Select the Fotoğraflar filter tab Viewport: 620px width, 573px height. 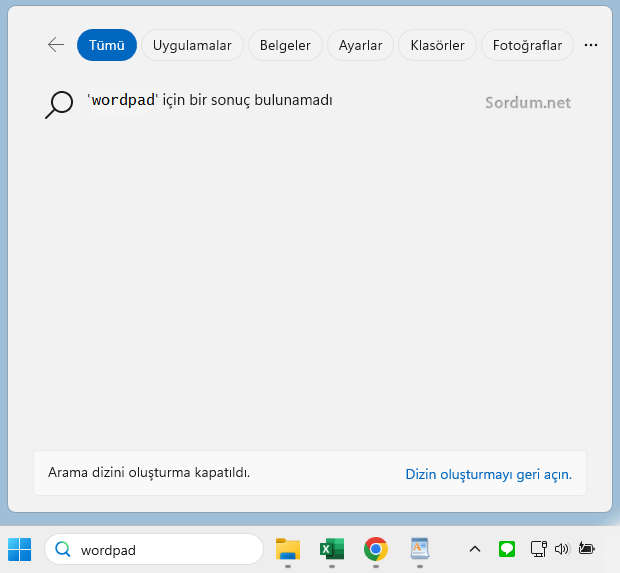pyautogui.click(x=527, y=45)
